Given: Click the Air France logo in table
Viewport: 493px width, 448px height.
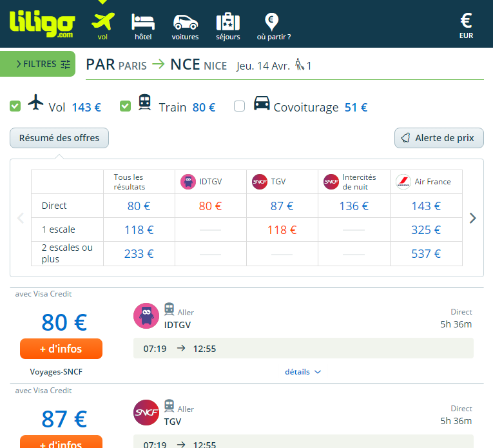Looking at the screenshot, I should click(x=403, y=182).
